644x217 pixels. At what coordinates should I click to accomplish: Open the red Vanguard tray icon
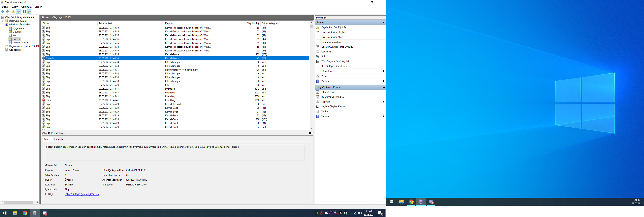(x=322, y=213)
